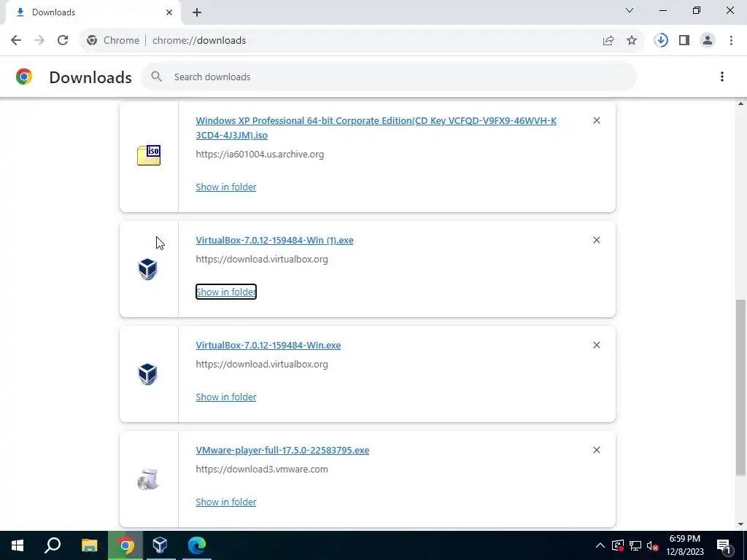Expand the system tray hidden icons chevron
The width and height of the screenshot is (747, 560).
pyautogui.click(x=600, y=545)
